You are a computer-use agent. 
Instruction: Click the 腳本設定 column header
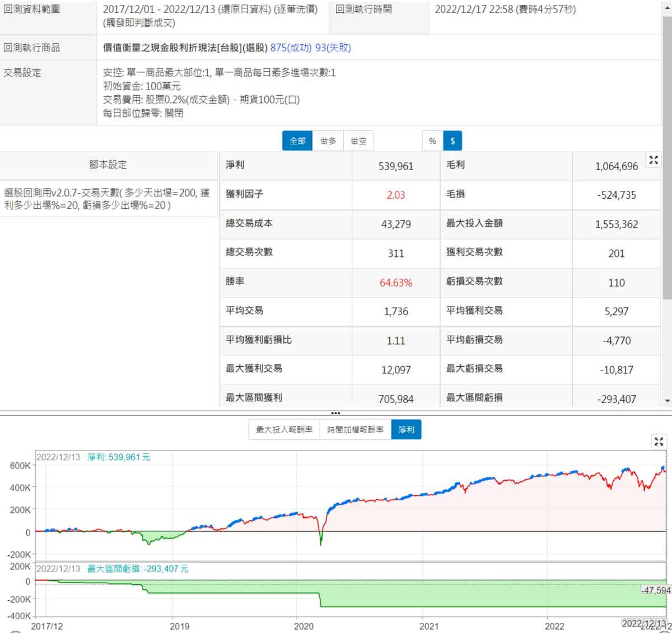[108, 165]
